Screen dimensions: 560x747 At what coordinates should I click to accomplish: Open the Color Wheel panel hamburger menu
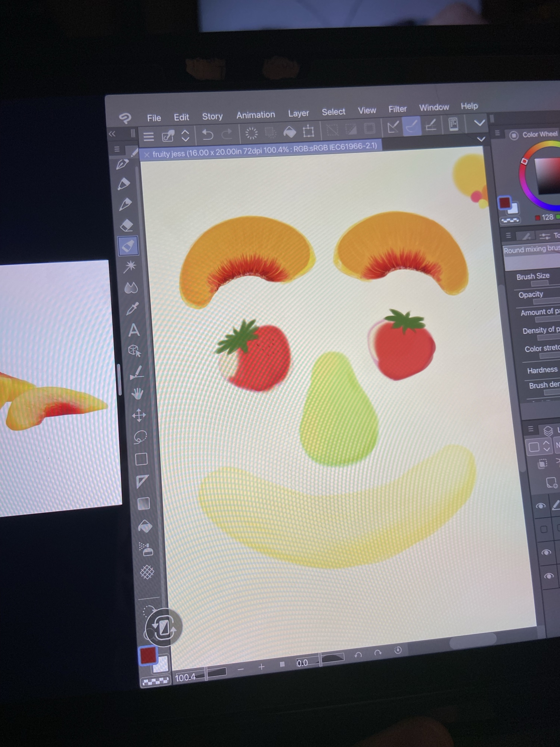497,133
